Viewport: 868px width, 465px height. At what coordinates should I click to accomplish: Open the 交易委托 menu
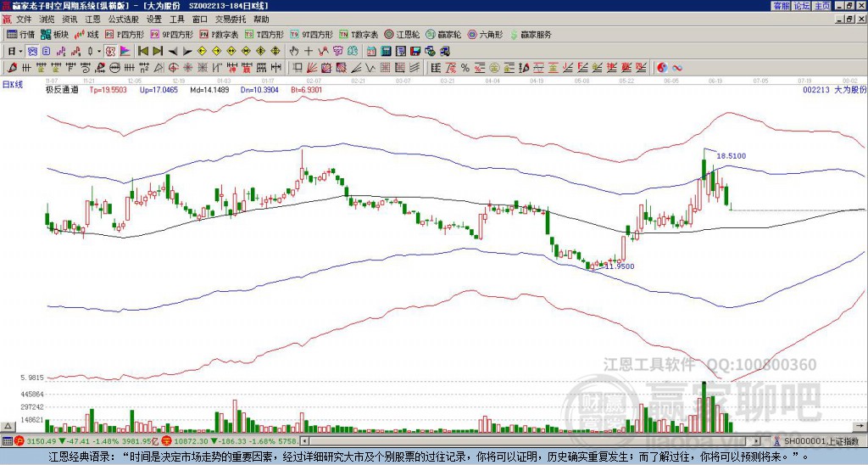[231, 20]
